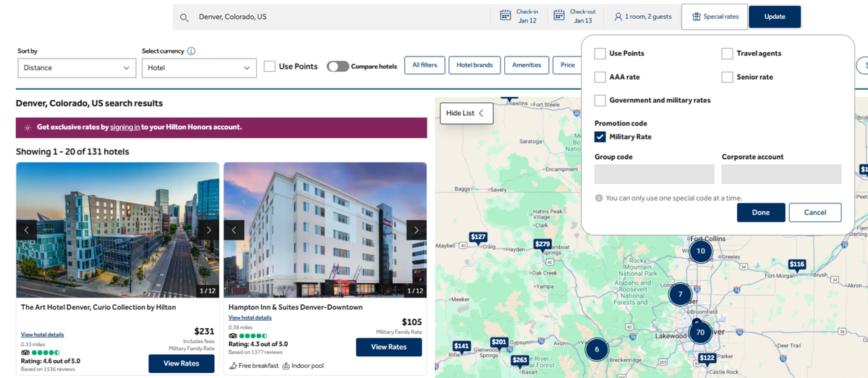The height and width of the screenshot is (378, 868).
Task: Click the $127 map price marker
Action: click(x=478, y=237)
